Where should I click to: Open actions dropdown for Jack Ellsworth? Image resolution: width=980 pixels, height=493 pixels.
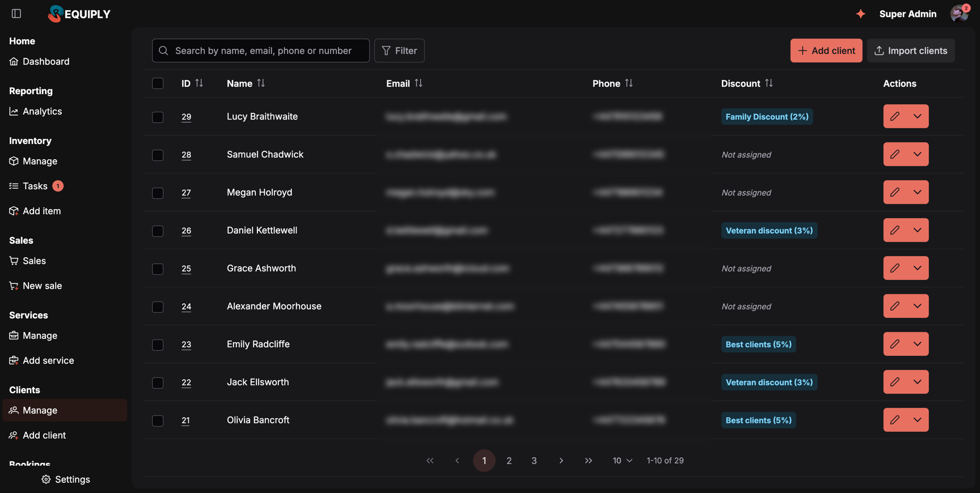pyautogui.click(x=918, y=382)
